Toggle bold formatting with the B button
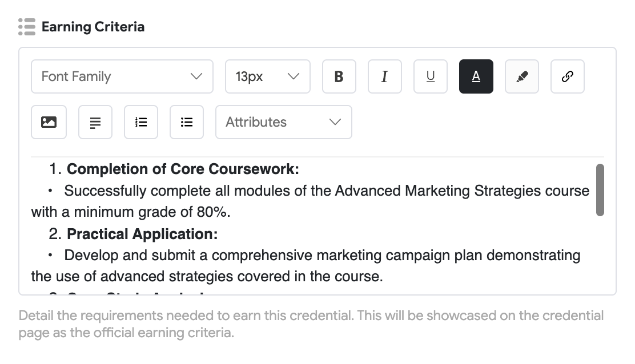Screen dimensions: 635x364 tap(339, 76)
